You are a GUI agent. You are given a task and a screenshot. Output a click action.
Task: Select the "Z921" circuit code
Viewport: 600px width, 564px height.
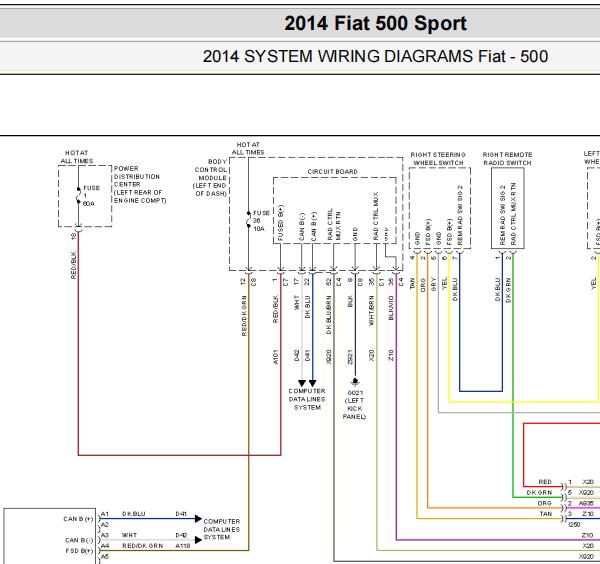pyautogui.click(x=350, y=357)
